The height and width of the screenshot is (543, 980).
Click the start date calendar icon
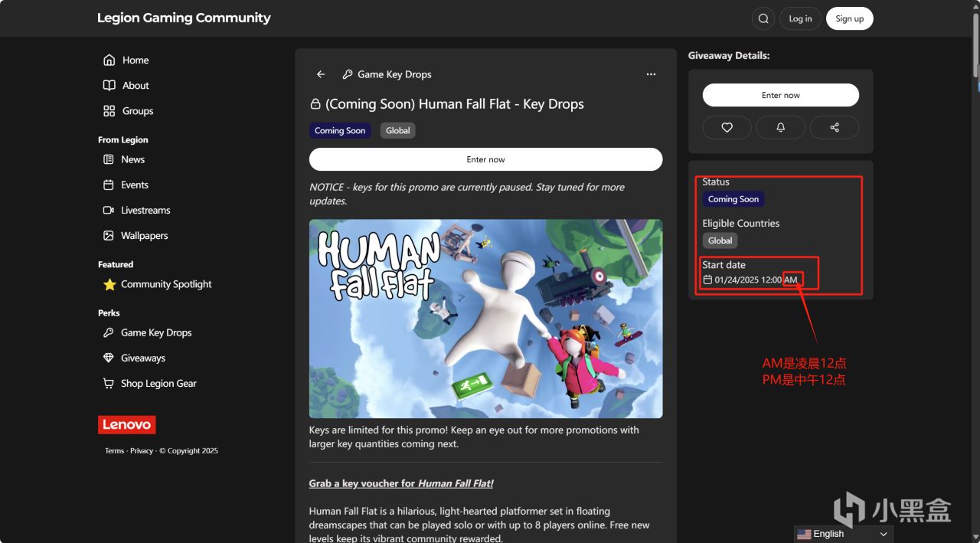(707, 280)
